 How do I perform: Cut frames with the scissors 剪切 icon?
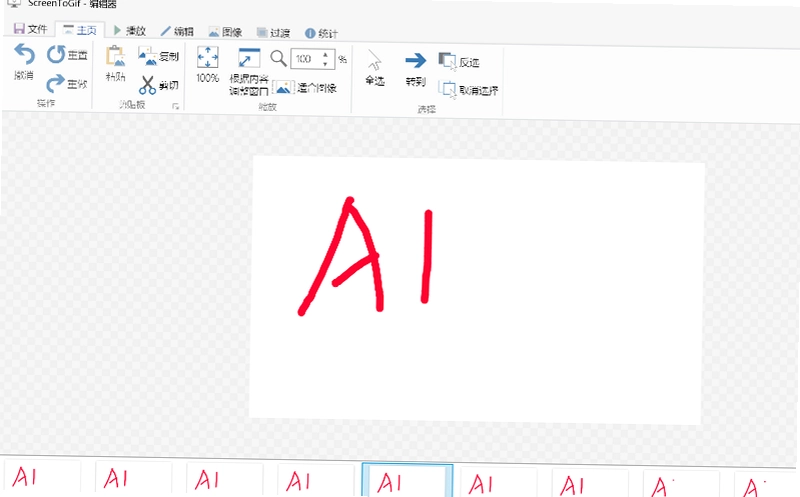point(159,85)
